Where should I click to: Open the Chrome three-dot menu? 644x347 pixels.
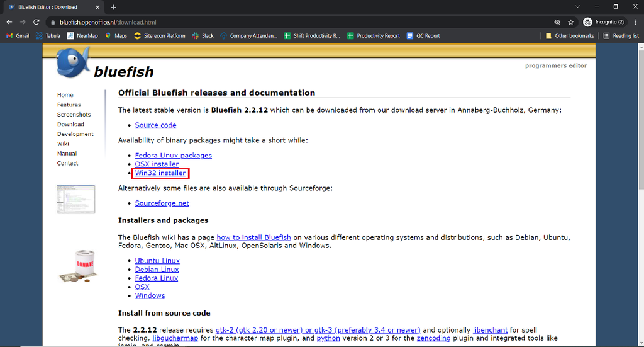[x=636, y=22]
